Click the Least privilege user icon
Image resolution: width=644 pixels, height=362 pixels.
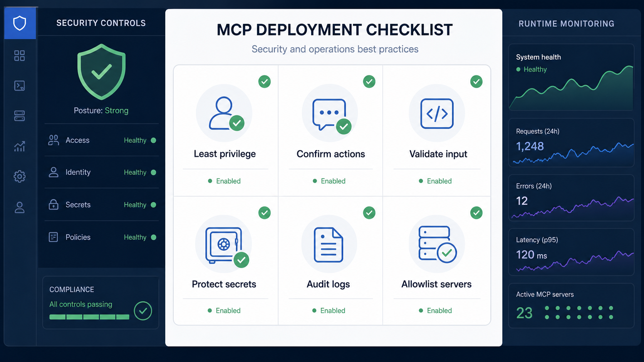[x=226, y=113]
